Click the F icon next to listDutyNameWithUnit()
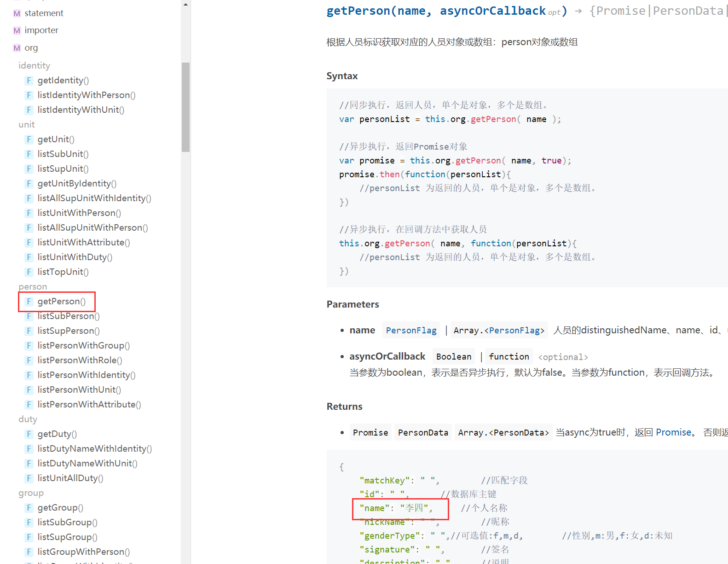Viewport: 728px width, 564px height. (x=29, y=463)
